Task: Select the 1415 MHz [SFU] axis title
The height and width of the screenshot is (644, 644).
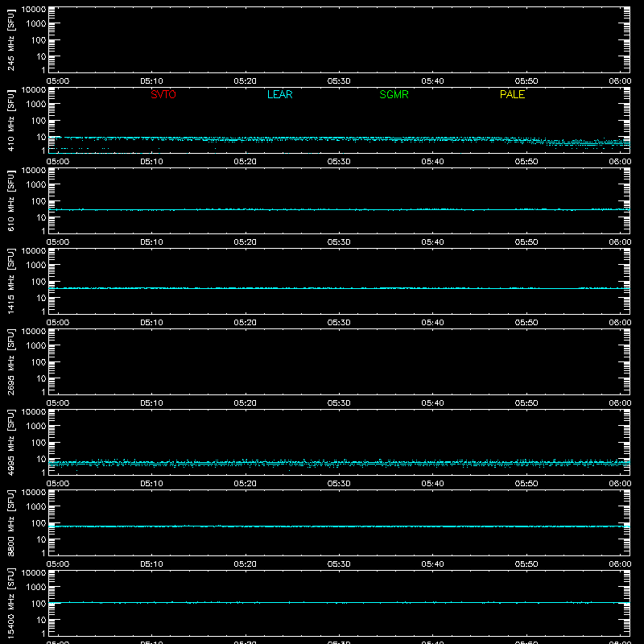Action: (10, 281)
